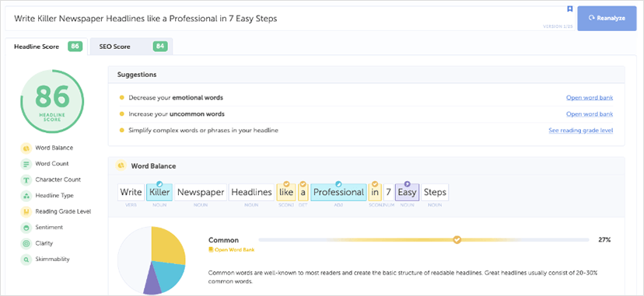Click the See reading grade level link
Screen dimensions: 644x296
(x=581, y=131)
